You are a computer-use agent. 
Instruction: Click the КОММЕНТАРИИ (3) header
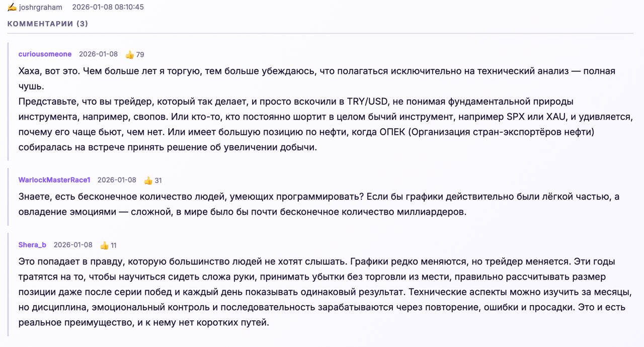pyautogui.click(x=48, y=24)
